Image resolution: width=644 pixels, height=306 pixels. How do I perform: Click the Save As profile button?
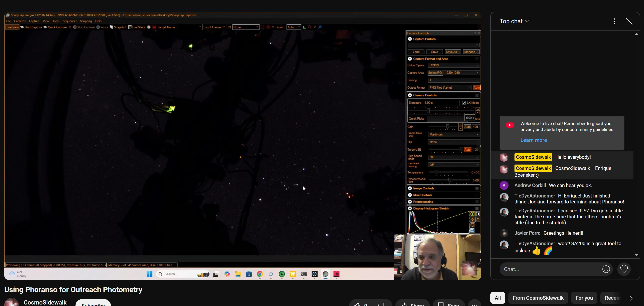[x=453, y=52]
